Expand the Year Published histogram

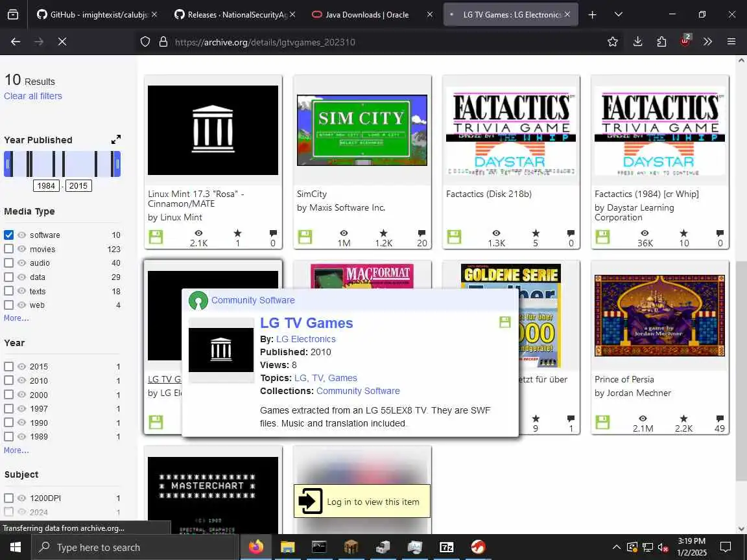point(116,139)
